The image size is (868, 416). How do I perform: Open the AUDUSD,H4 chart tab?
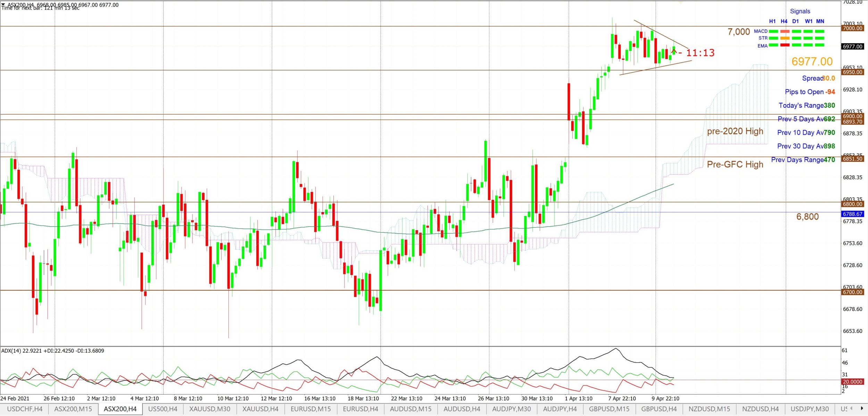[x=462, y=409]
